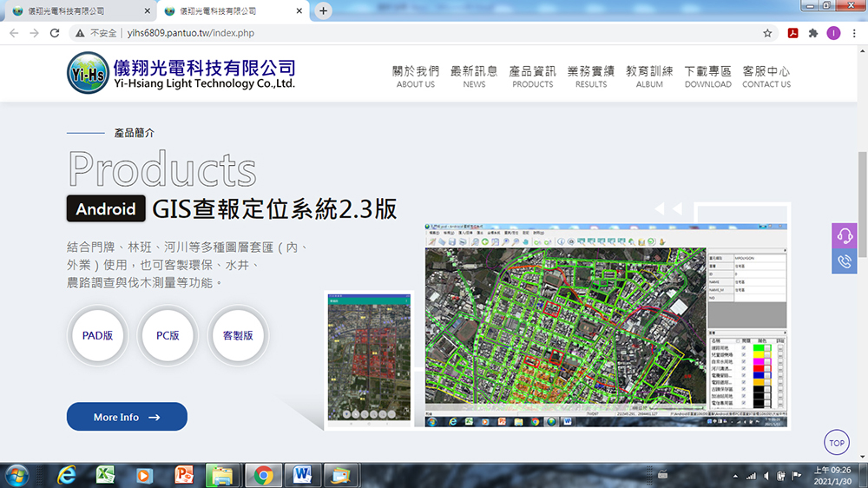Open the photo viewer taskbar icon
This screenshot has height=488, width=868.
coord(341,475)
